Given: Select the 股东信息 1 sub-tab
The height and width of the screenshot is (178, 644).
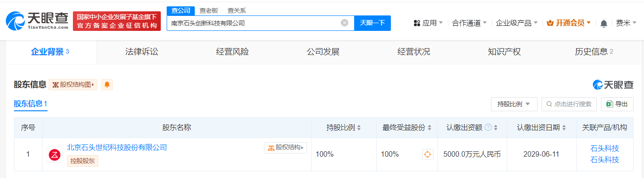Looking at the screenshot, I should [x=31, y=104].
